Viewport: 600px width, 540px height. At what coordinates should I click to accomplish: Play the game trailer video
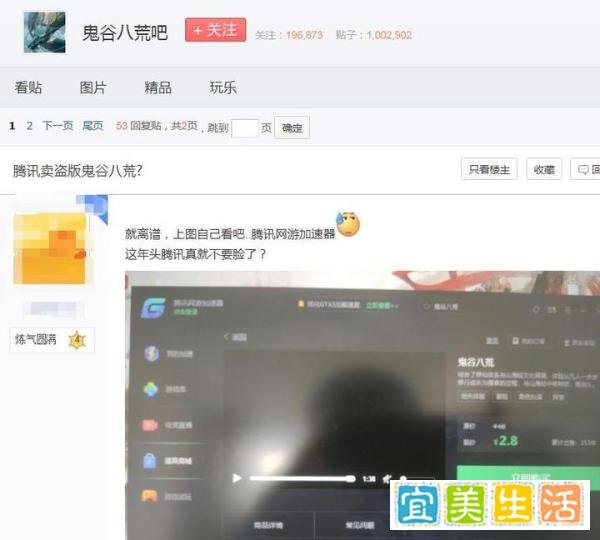click(x=237, y=478)
